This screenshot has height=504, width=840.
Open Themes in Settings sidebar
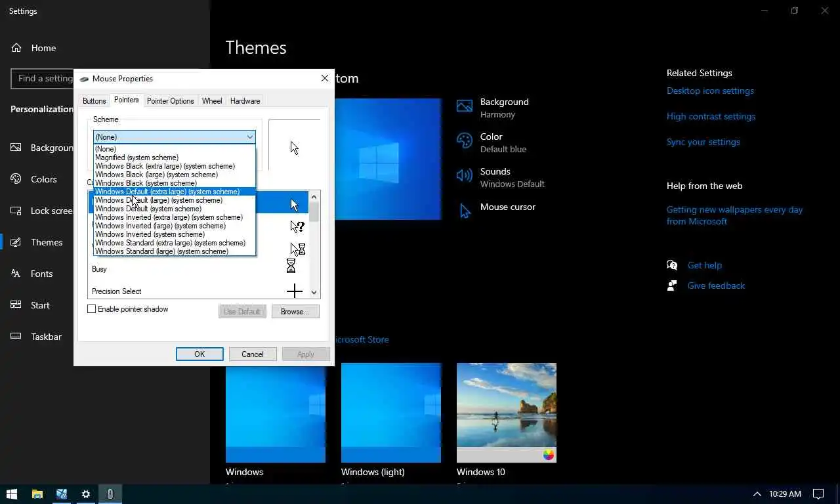[105, 242]
